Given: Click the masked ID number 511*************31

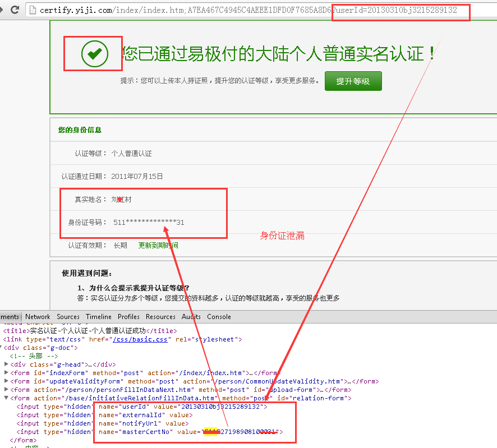Looking at the screenshot, I should [x=149, y=223].
